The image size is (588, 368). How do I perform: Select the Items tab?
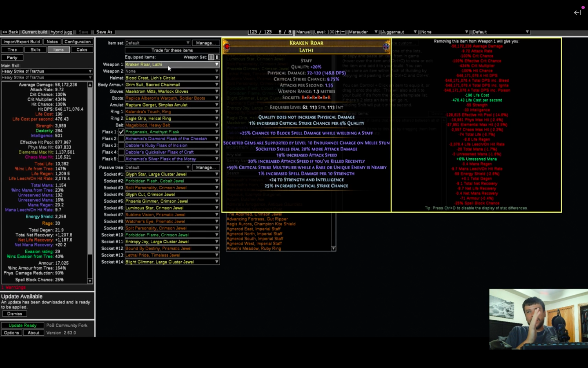pos(58,50)
